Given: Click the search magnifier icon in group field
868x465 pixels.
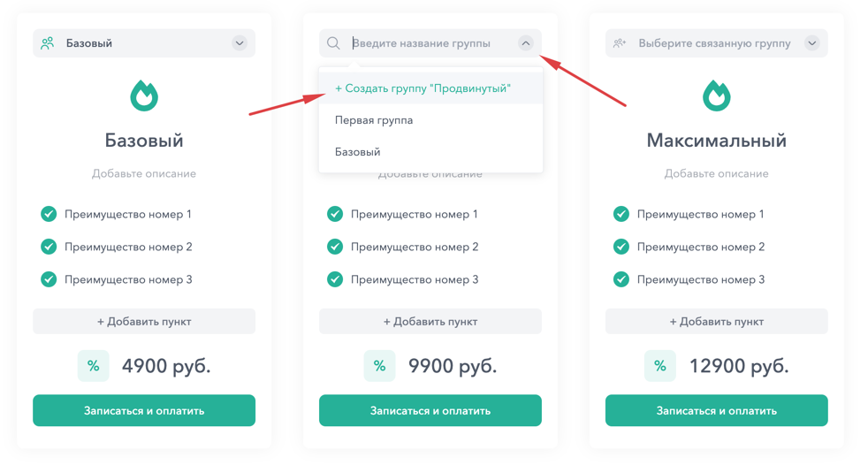Looking at the screenshot, I should [333, 43].
